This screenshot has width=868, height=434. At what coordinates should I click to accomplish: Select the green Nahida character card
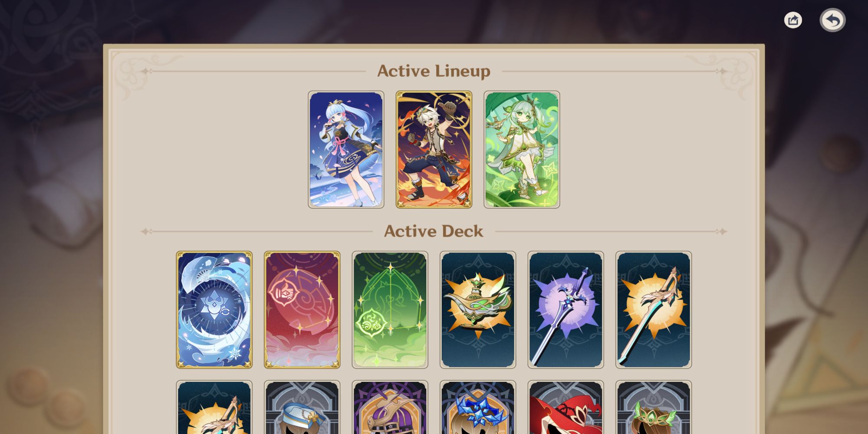pos(522,149)
